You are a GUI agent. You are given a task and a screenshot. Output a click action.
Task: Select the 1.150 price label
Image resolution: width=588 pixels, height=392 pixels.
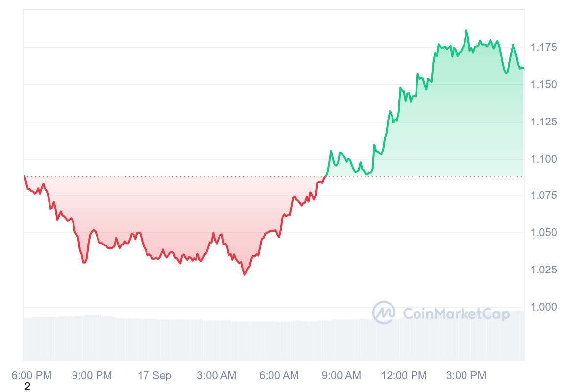point(543,85)
